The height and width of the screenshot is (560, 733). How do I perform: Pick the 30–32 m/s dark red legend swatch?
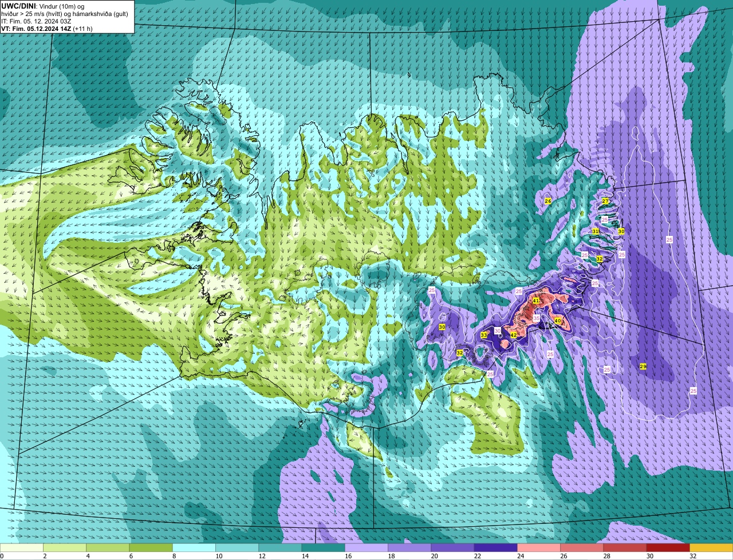click(668, 548)
